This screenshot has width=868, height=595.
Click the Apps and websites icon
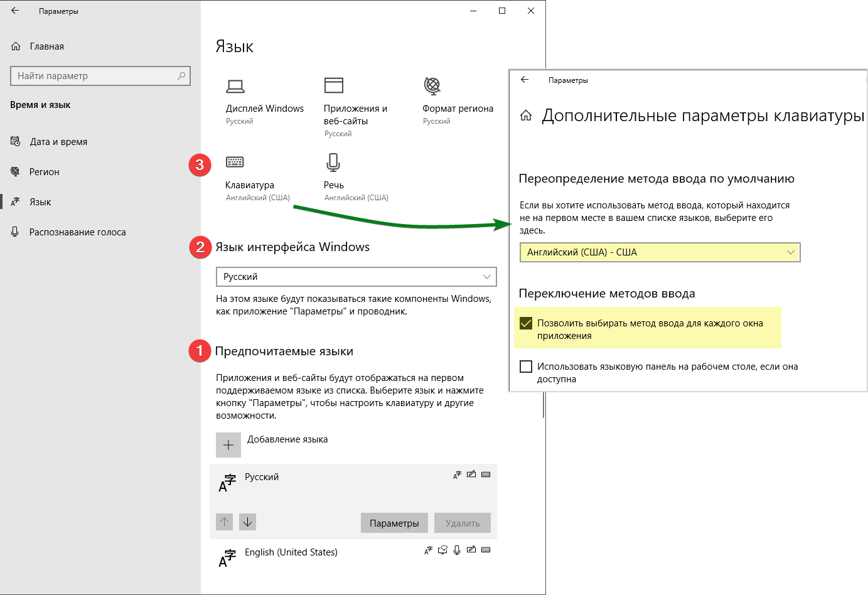[x=333, y=85]
